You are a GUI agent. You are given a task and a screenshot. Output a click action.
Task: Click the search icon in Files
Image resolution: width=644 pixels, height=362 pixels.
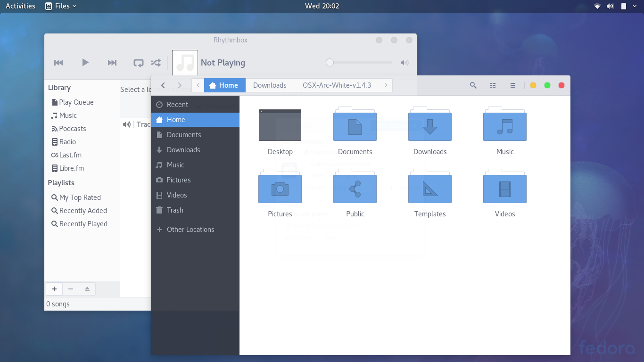click(473, 85)
